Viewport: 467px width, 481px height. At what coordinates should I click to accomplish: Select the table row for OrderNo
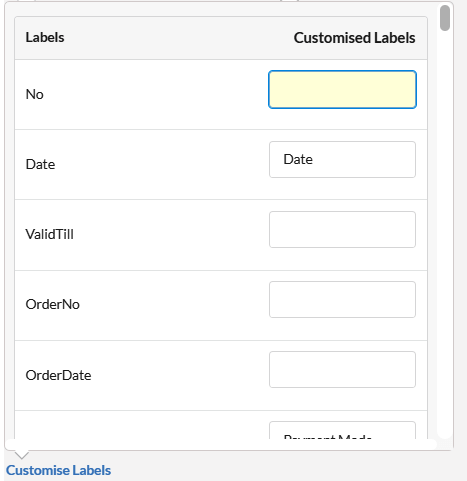point(221,305)
